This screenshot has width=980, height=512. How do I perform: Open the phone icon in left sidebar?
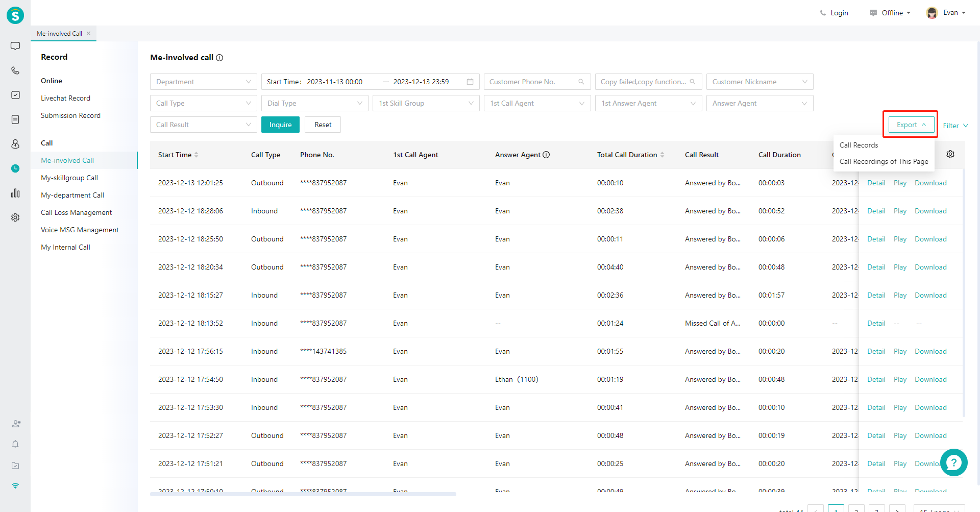[15, 70]
